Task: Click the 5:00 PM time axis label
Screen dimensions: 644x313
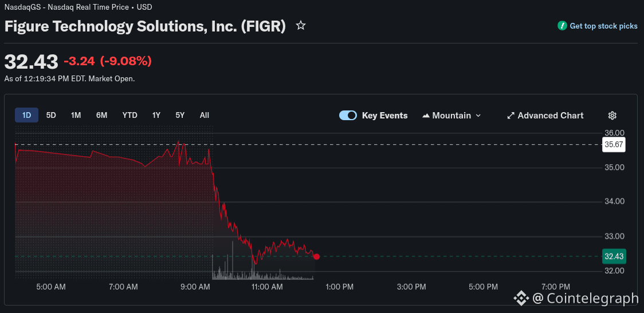Action: point(484,287)
